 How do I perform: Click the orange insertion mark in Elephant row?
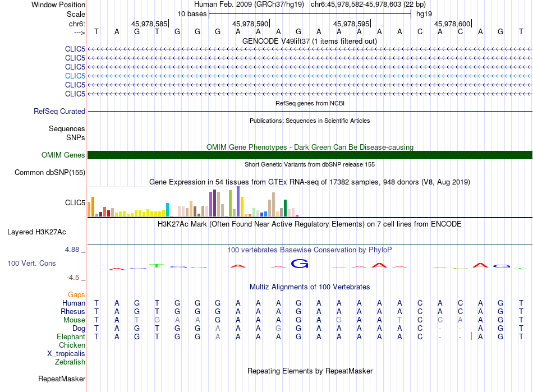point(471,336)
